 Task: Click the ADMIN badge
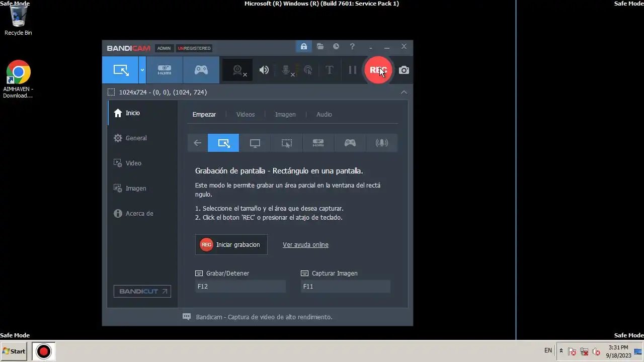(x=164, y=48)
